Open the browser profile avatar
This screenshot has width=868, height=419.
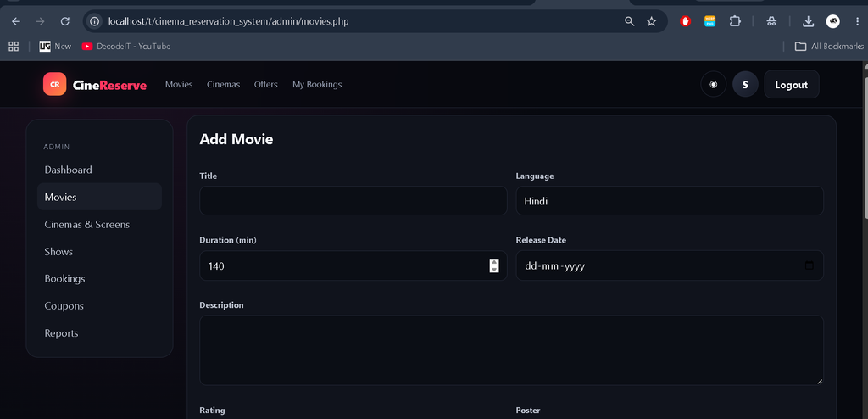coord(832,21)
